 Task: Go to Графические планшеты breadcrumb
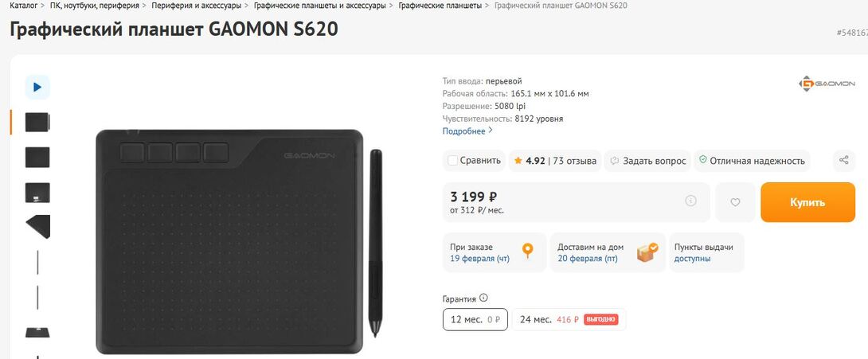[x=440, y=6]
